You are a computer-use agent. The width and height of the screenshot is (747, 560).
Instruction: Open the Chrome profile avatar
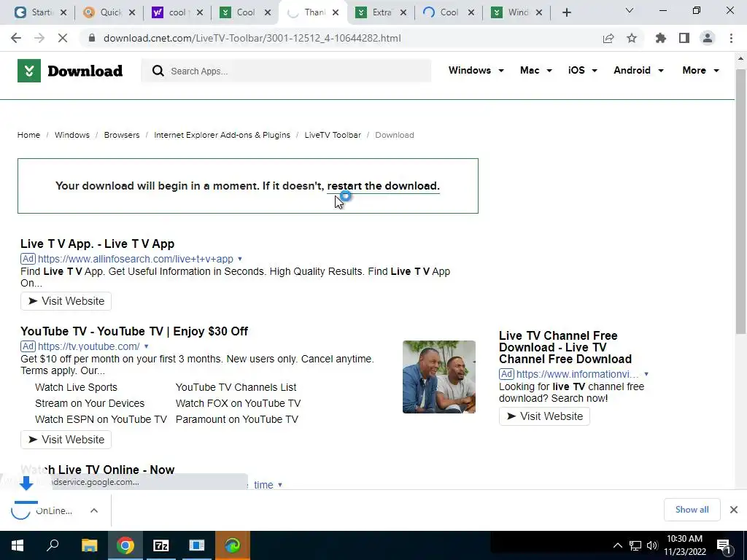pyautogui.click(x=708, y=38)
